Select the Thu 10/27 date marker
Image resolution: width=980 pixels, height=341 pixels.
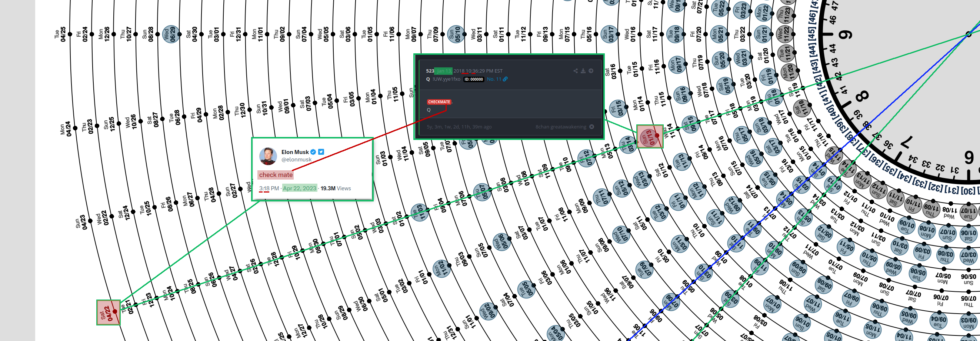coord(126,34)
